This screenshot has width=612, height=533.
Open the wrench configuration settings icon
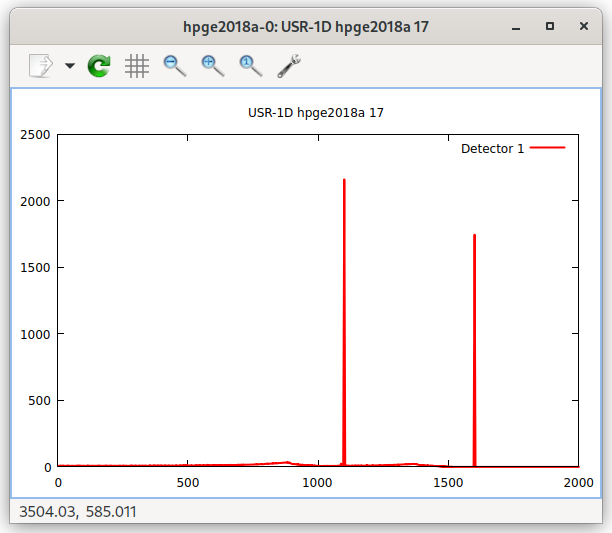pos(289,66)
